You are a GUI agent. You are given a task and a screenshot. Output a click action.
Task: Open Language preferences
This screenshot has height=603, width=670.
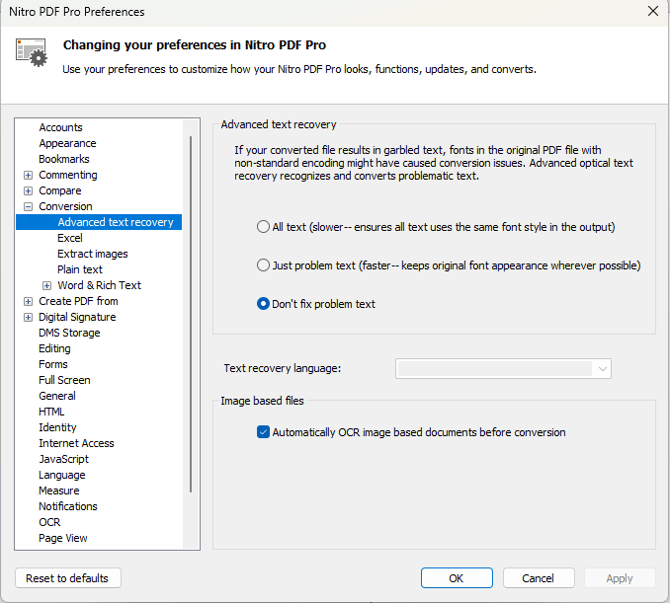pyautogui.click(x=62, y=475)
